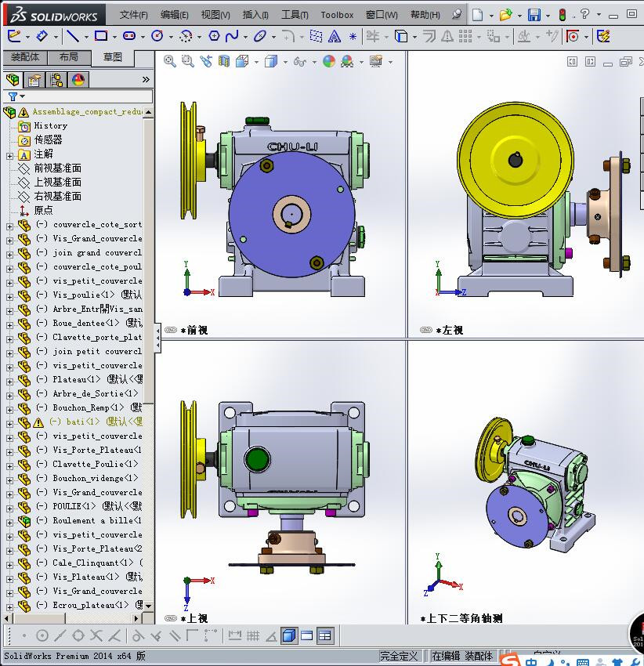The image size is (644, 666).
Task: Open the 编辑(E) menu
Action: (174, 15)
